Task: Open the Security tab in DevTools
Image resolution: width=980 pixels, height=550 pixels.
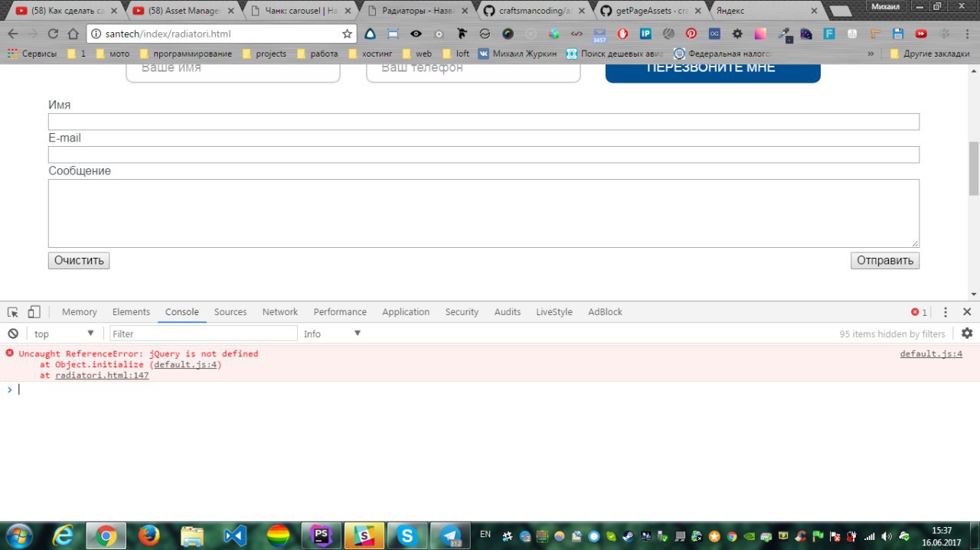Action: tap(462, 312)
